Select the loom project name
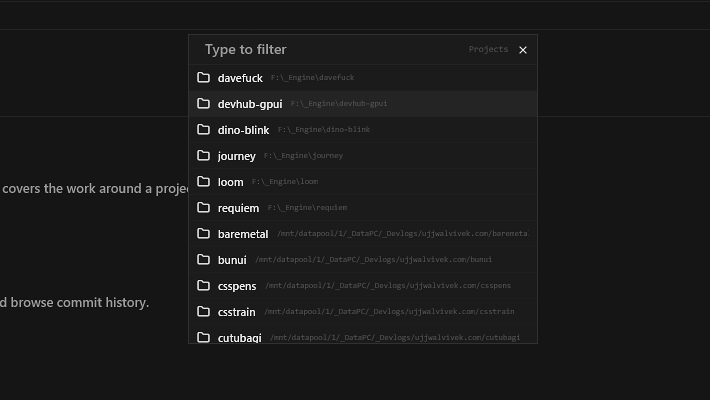The height and width of the screenshot is (400, 710). [230, 182]
